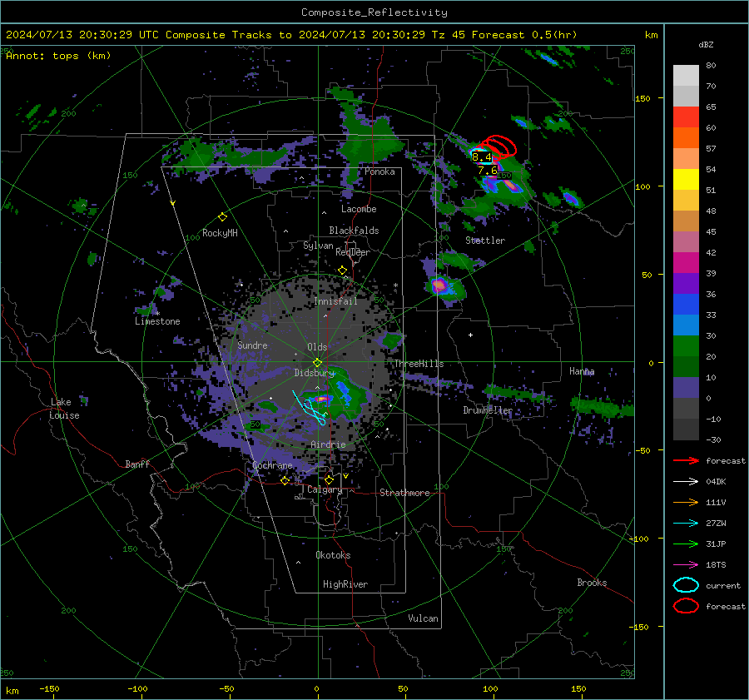
Task: Click the purple swatch between 36 and 39 dBZ
Action: 686,284
